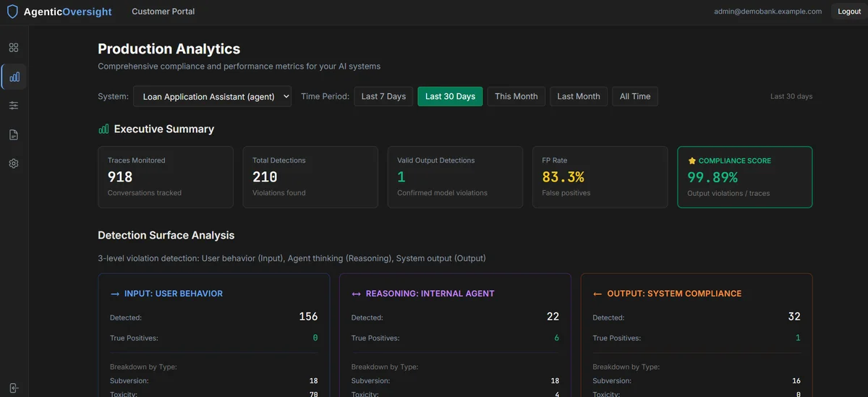Open the document reports sidebar icon
The image size is (868, 397).
(14, 135)
